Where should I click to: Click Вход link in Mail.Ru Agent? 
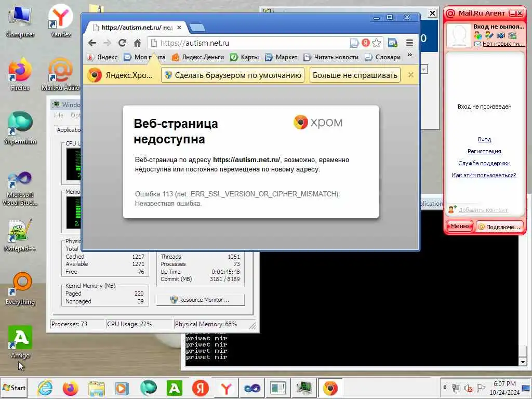[x=484, y=139]
